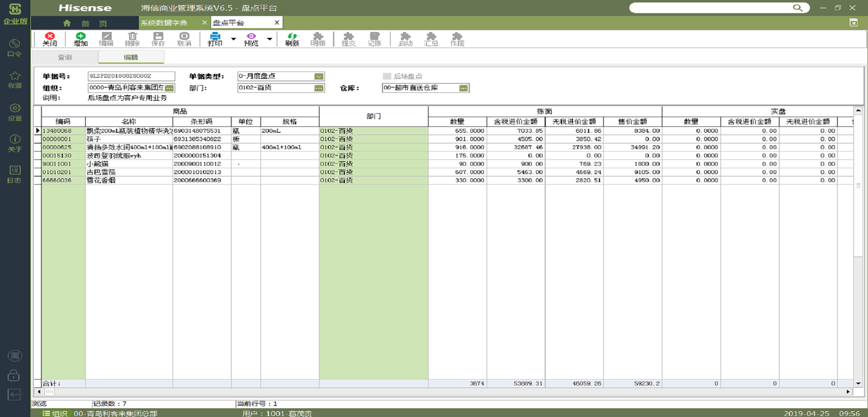This screenshot has height=417, width=868.
Task: Click the 单位 column header
Action: (246, 122)
